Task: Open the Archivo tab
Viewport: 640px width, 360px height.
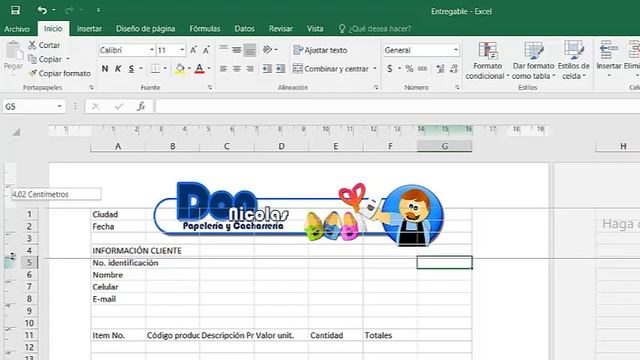Action: click(17, 29)
